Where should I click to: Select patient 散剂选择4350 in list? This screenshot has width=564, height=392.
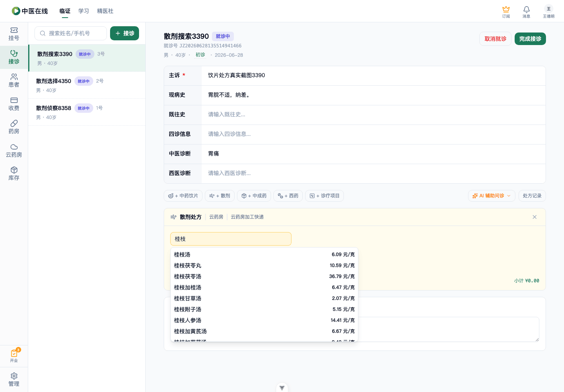(87, 85)
